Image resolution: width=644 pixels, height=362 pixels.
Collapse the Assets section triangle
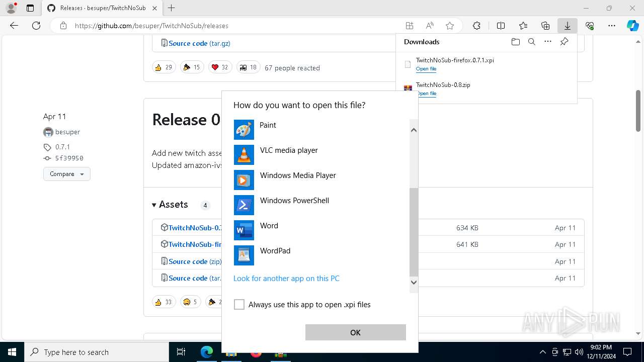pos(154,205)
